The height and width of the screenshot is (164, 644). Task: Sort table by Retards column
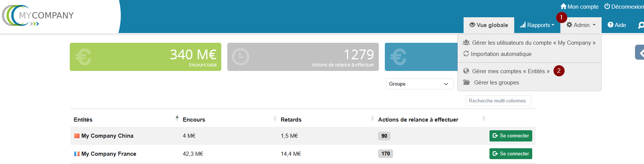tap(326, 119)
